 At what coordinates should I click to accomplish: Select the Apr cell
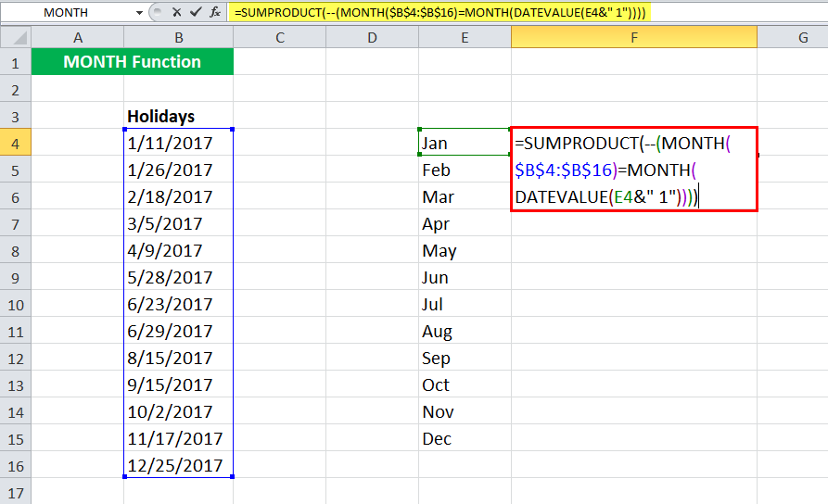click(x=465, y=223)
